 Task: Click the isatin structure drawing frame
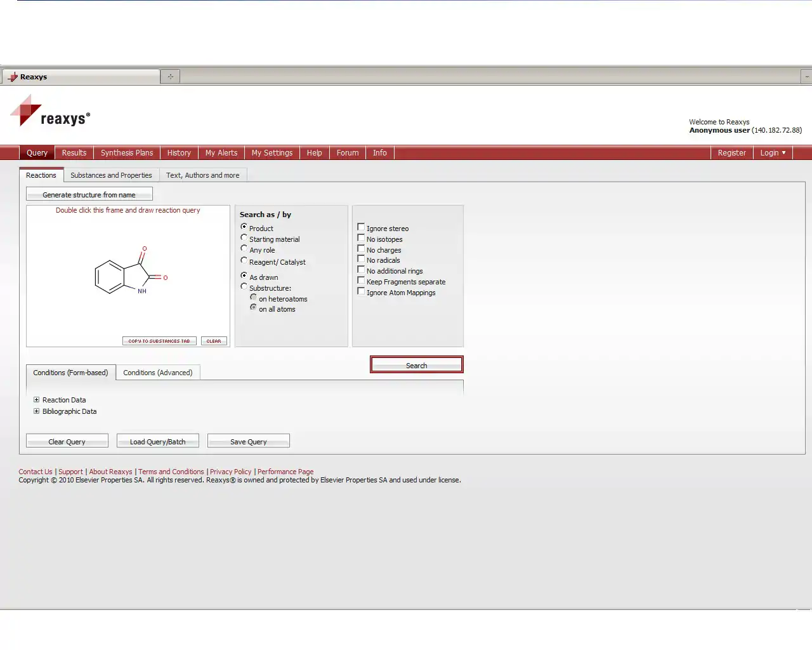[128, 273]
